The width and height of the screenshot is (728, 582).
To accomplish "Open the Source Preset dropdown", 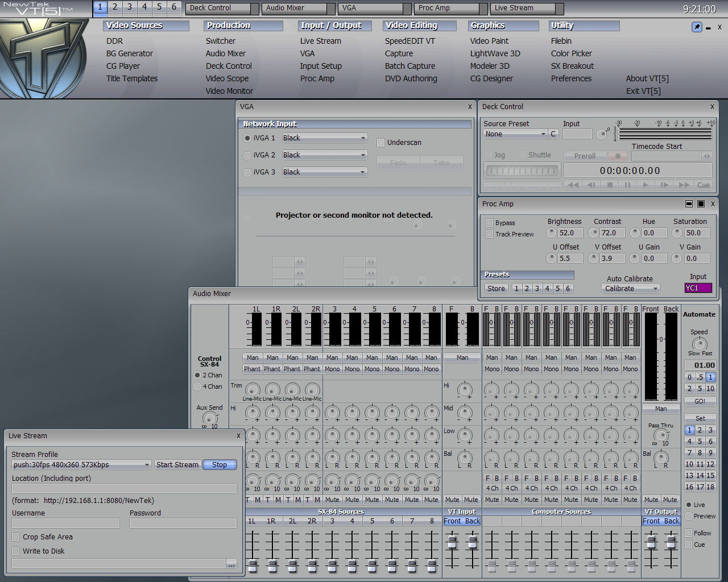I will pyautogui.click(x=515, y=134).
